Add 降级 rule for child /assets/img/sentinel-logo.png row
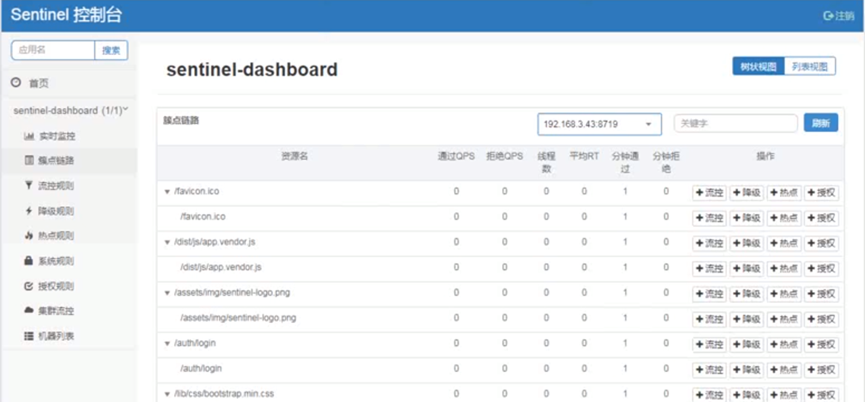The image size is (865, 402). [x=746, y=319]
